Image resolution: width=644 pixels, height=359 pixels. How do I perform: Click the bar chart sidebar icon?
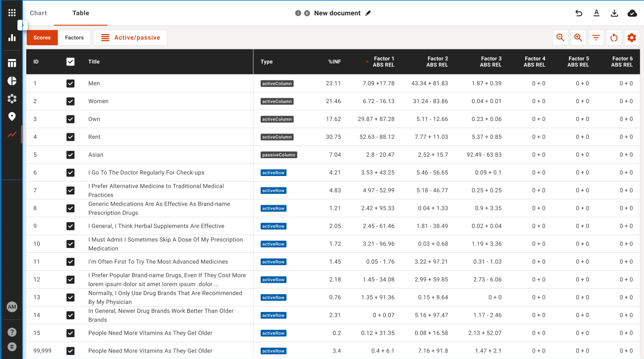[x=12, y=38]
